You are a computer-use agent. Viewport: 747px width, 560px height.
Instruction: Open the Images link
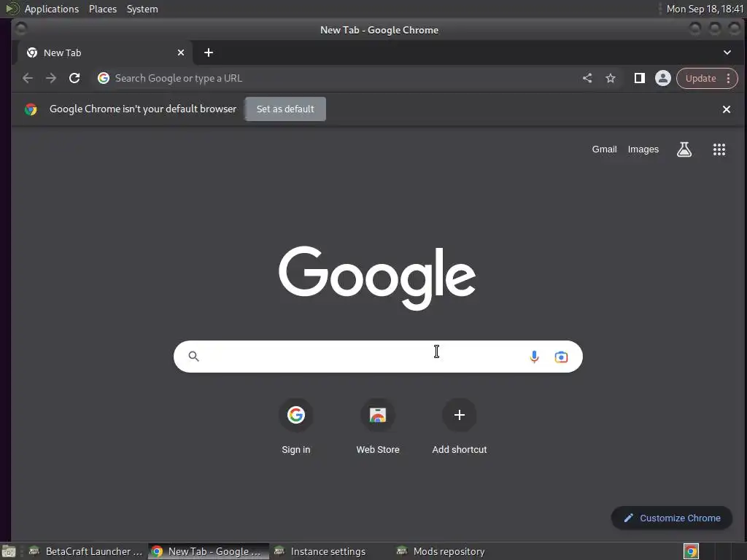coord(643,149)
